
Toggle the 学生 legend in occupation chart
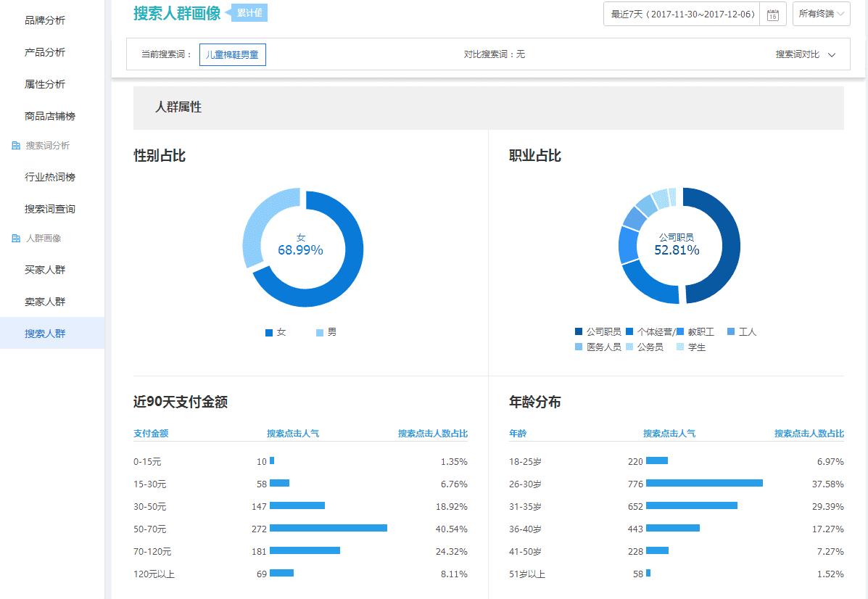[680, 347]
